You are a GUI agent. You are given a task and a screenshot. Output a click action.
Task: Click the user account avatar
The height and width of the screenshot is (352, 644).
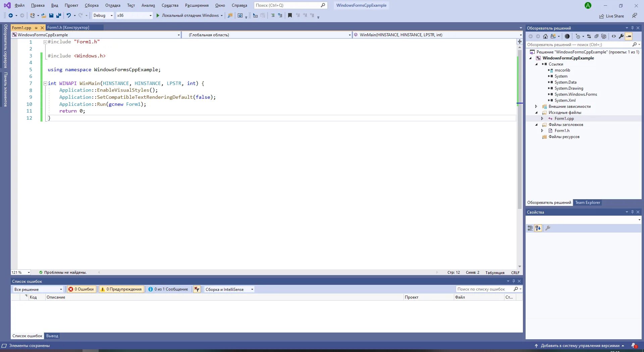click(588, 5)
